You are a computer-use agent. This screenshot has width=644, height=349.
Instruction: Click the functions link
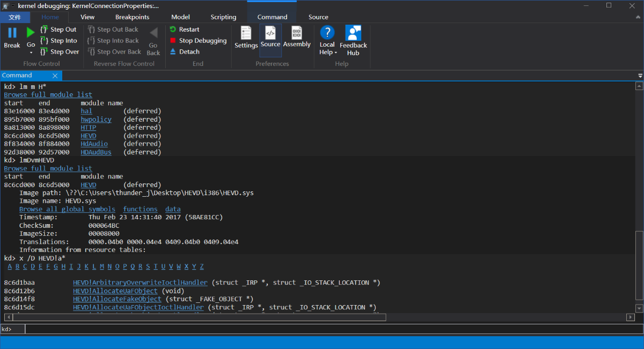(x=140, y=209)
